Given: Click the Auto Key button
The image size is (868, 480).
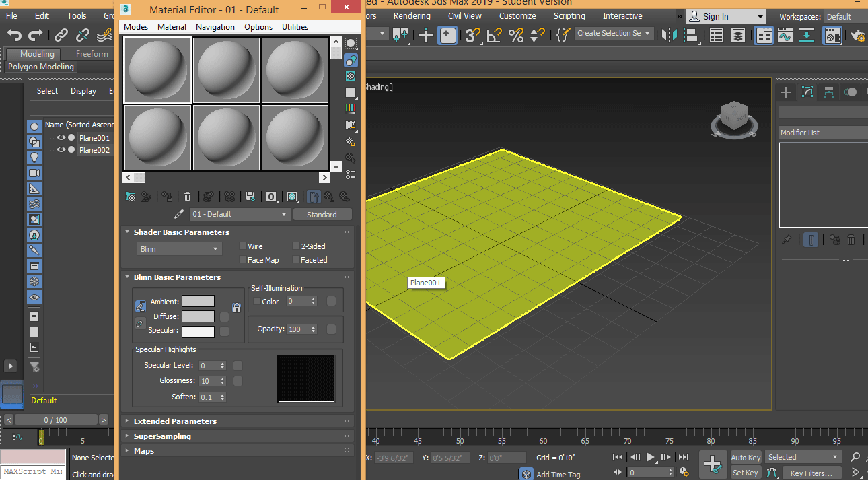Looking at the screenshot, I should (745, 458).
